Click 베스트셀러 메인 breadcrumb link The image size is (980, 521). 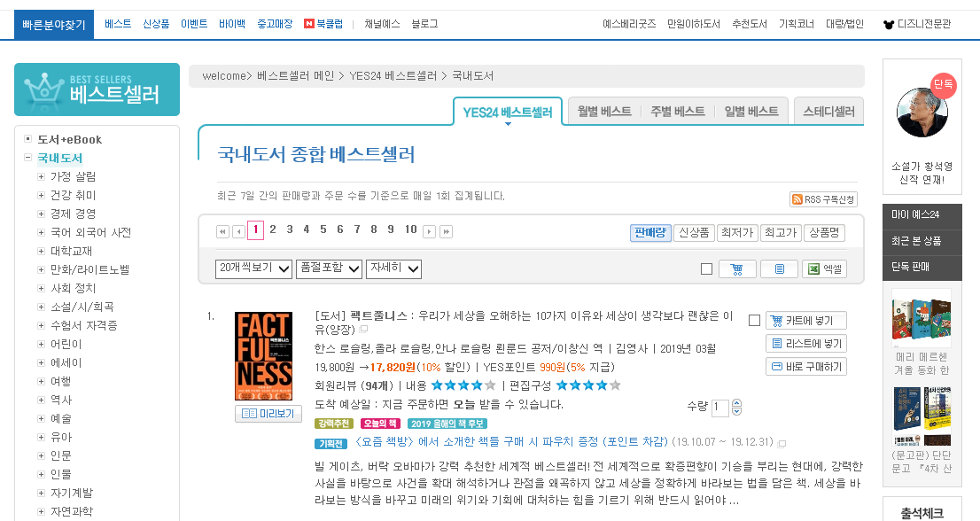296,76
